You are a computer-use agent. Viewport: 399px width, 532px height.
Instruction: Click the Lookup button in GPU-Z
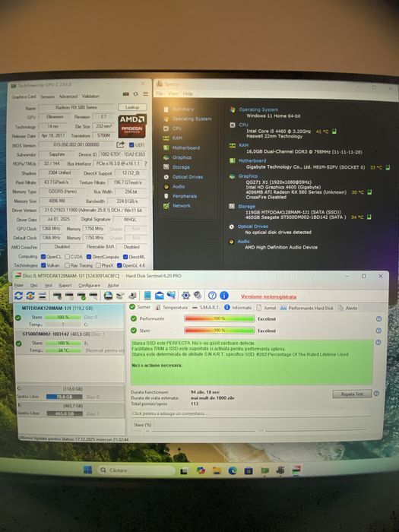pyautogui.click(x=132, y=107)
